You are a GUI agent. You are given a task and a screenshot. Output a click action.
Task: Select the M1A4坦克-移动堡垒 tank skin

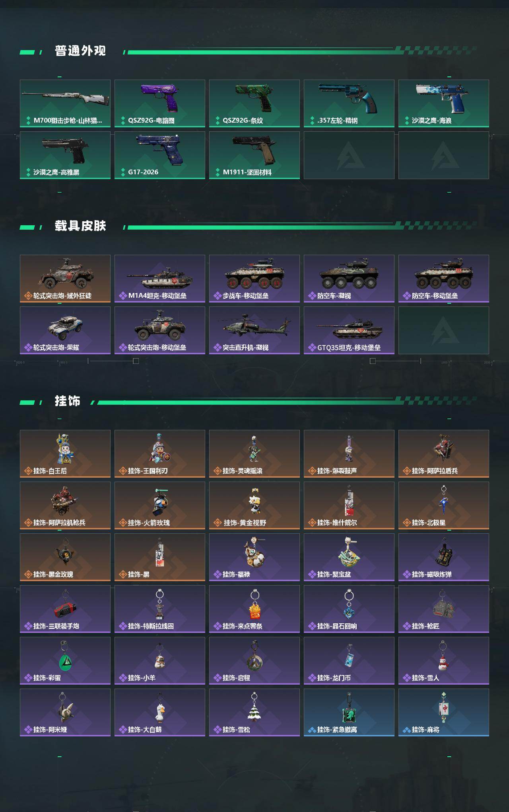[160, 279]
